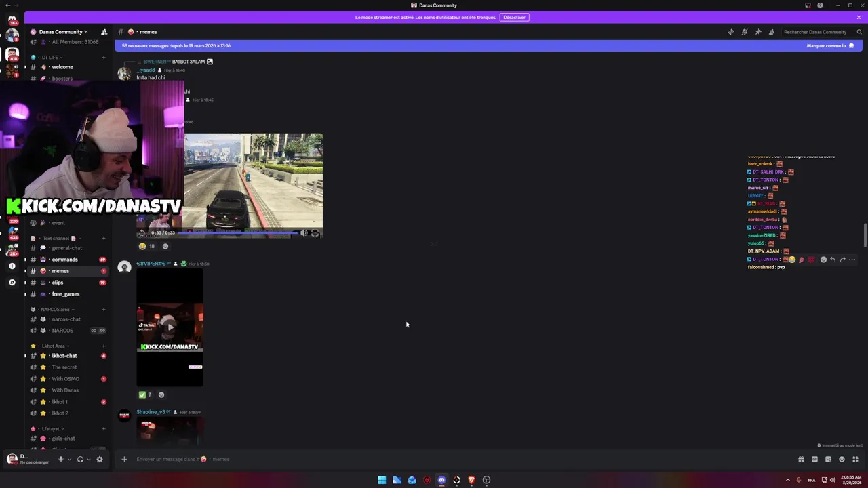This screenshot has height=488, width=868.
Task: Join the lkhot 2 voice channel
Action: [67, 413]
